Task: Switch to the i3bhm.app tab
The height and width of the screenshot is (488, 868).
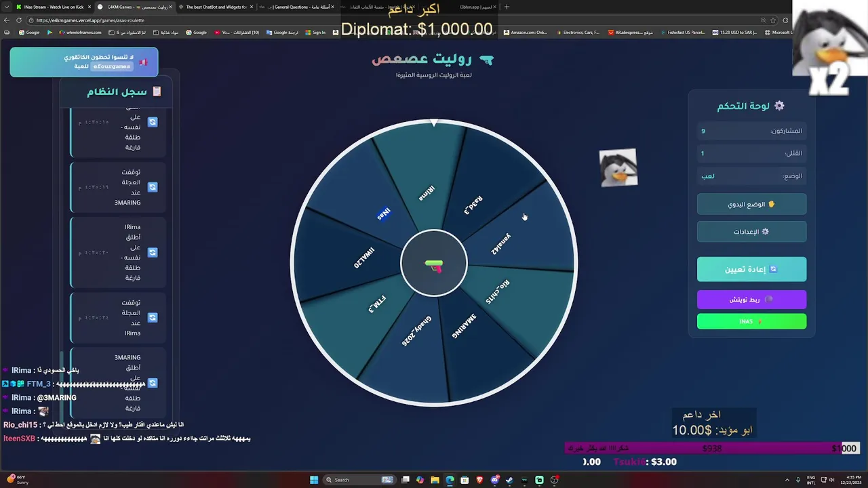Action: 477,7
